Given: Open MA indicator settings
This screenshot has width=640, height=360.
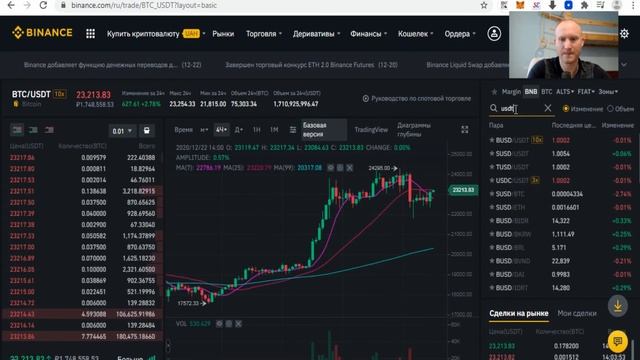Looking at the screenshot, I should (x=340, y=167).
